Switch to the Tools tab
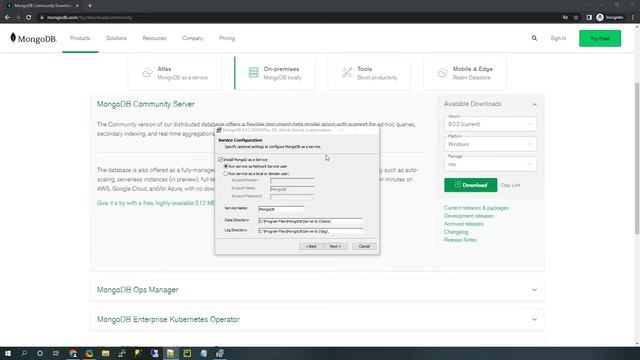 point(369,73)
